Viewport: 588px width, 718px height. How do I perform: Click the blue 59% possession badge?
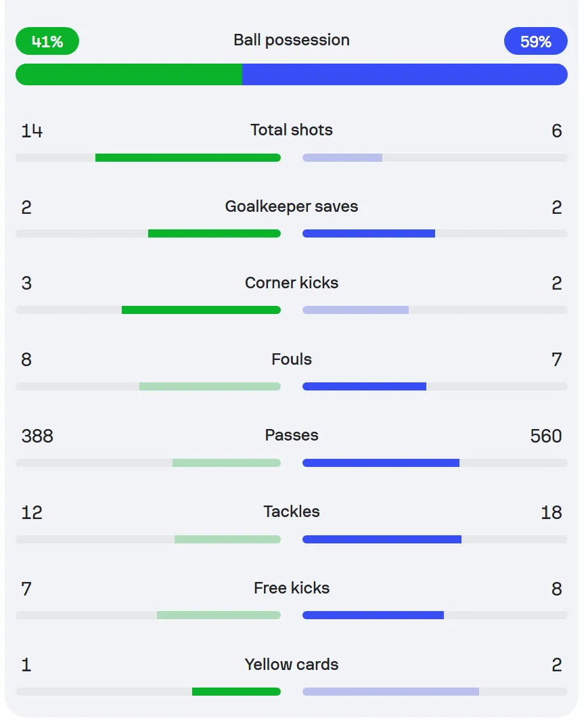click(536, 41)
